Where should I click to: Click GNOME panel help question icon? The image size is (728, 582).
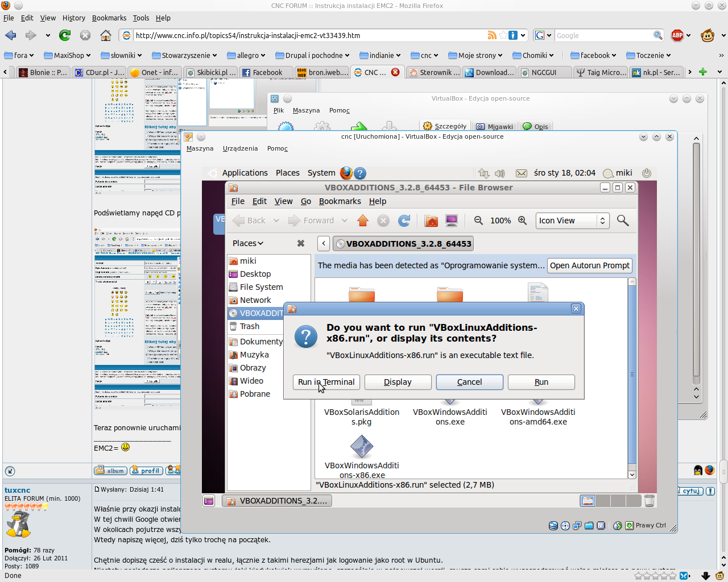(360, 173)
